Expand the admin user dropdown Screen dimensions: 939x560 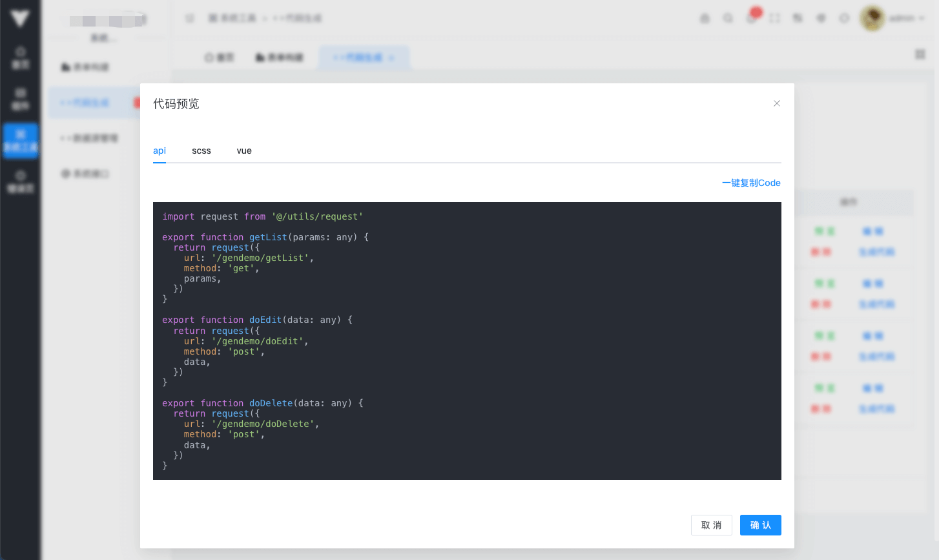coord(906,18)
